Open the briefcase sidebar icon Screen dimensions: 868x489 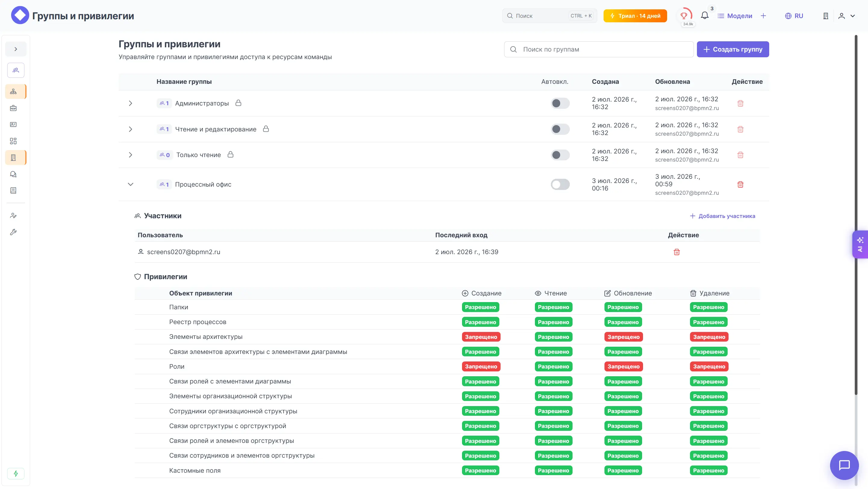tap(14, 108)
